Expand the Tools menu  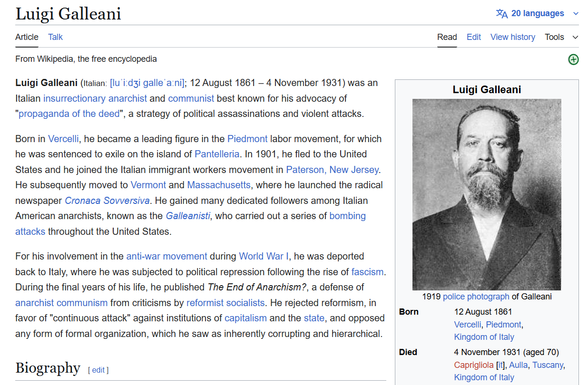(561, 37)
